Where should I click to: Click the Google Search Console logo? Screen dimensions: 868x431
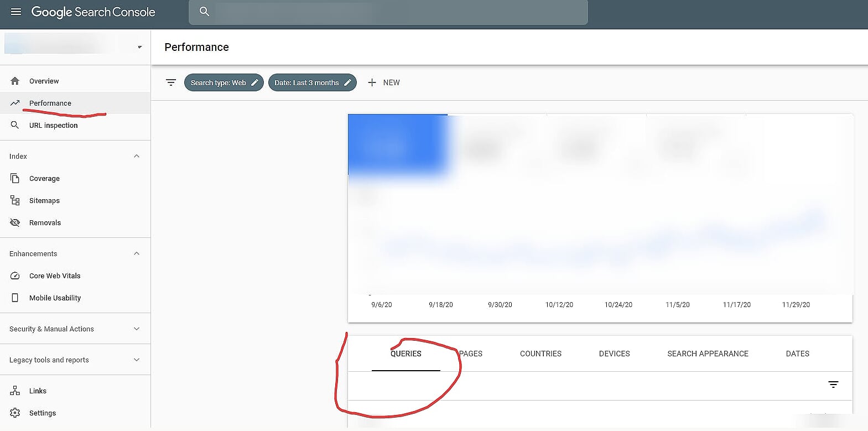93,12
